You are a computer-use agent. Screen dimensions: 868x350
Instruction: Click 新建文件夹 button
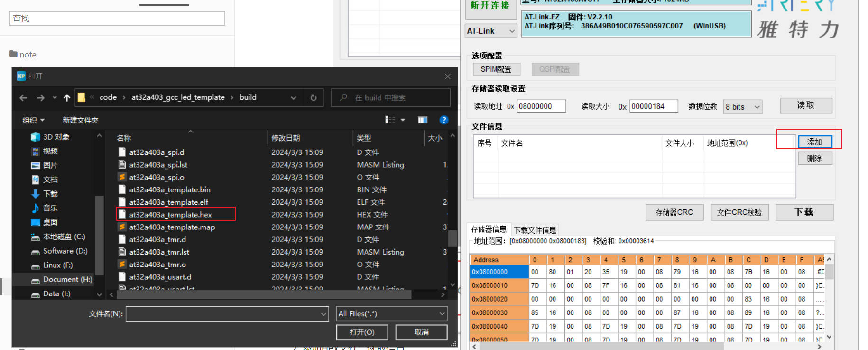81,120
